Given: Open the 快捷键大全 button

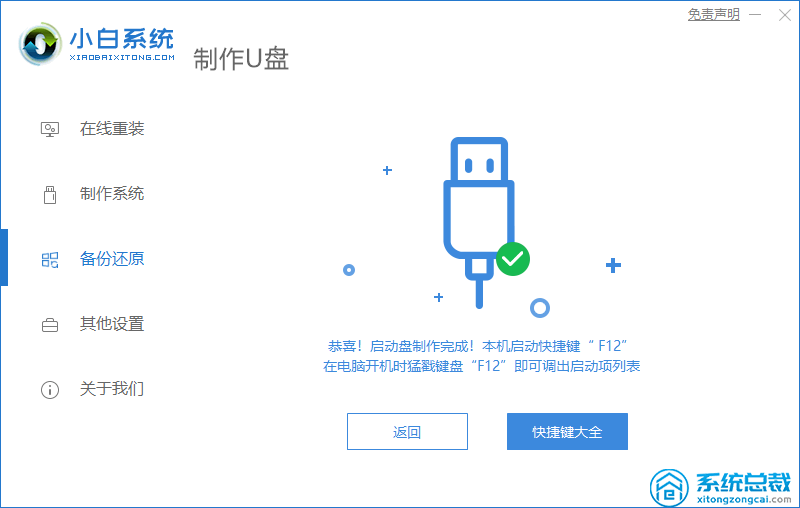Looking at the screenshot, I should point(567,431).
